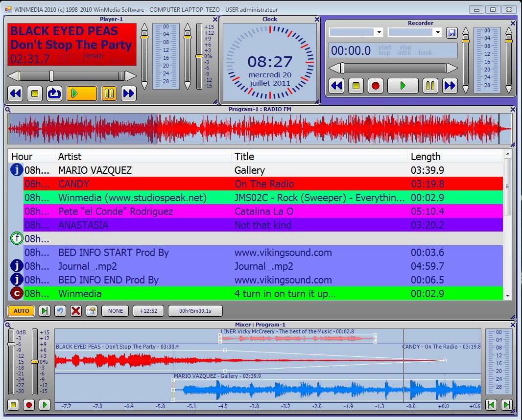Toggle pause in Player-1

coord(109,93)
